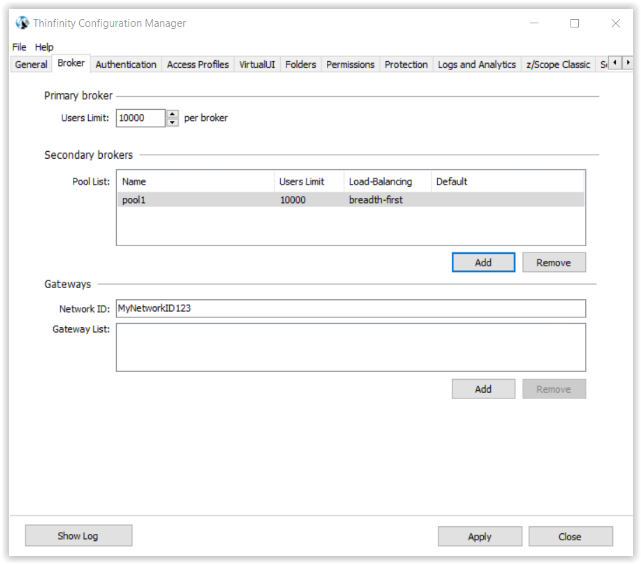The height and width of the screenshot is (564, 641).
Task: Maximize the Configuration Manager window
Action: point(574,23)
